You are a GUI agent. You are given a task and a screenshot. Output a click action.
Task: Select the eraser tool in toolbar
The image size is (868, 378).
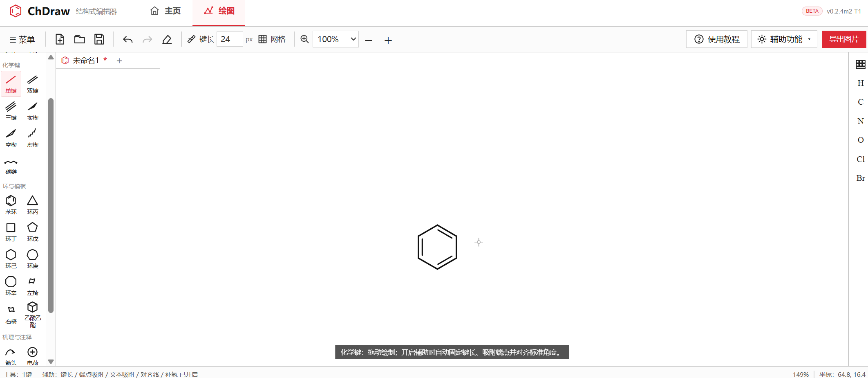(167, 39)
